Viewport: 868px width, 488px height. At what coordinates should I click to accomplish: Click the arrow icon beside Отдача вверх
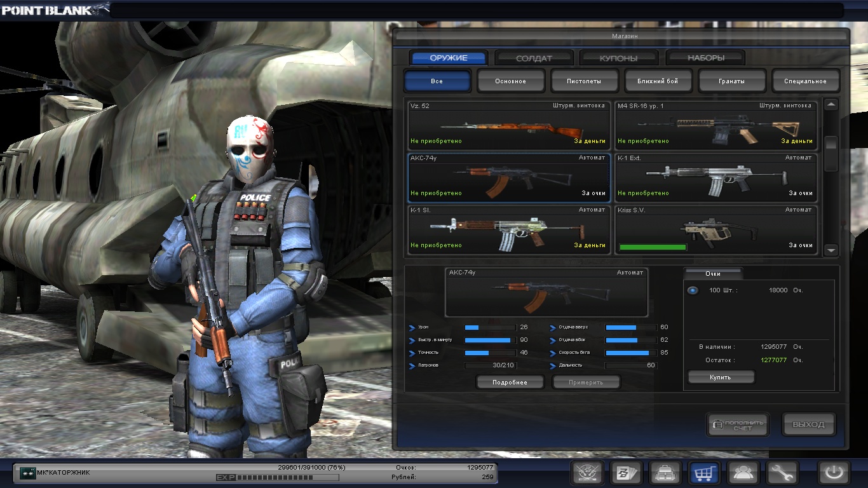[553, 328]
